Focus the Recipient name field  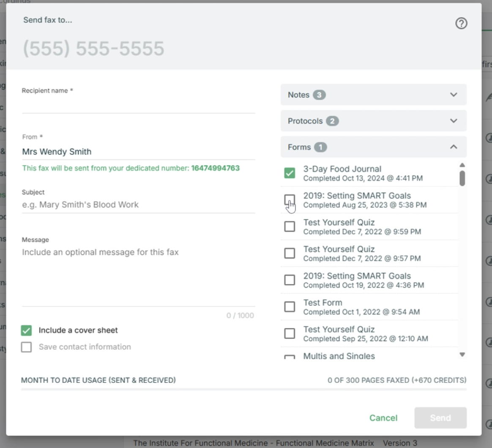point(138,105)
